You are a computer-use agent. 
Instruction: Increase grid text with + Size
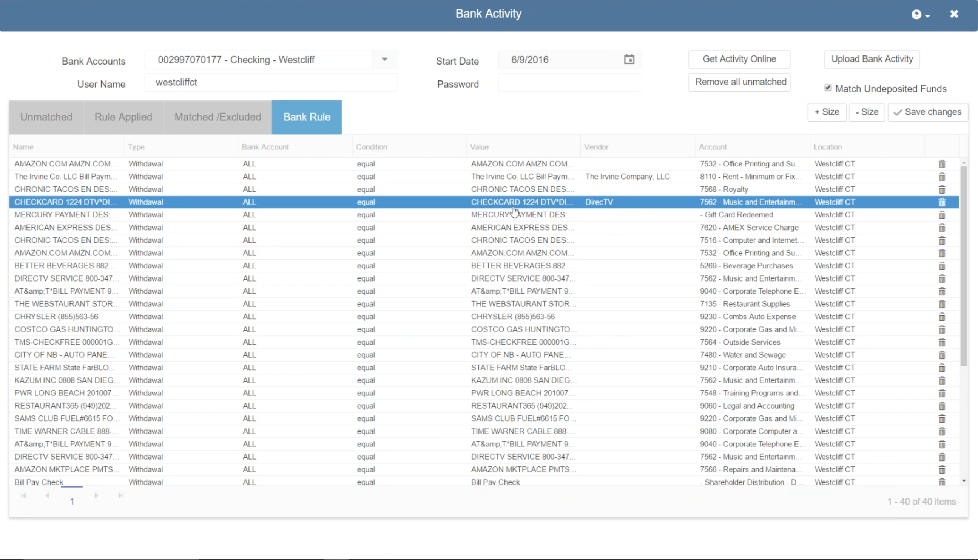click(827, 112)
